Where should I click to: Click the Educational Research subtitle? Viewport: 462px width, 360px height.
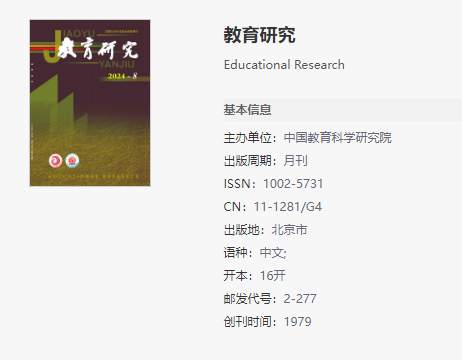pyautogui.click(x=284, y=65)
